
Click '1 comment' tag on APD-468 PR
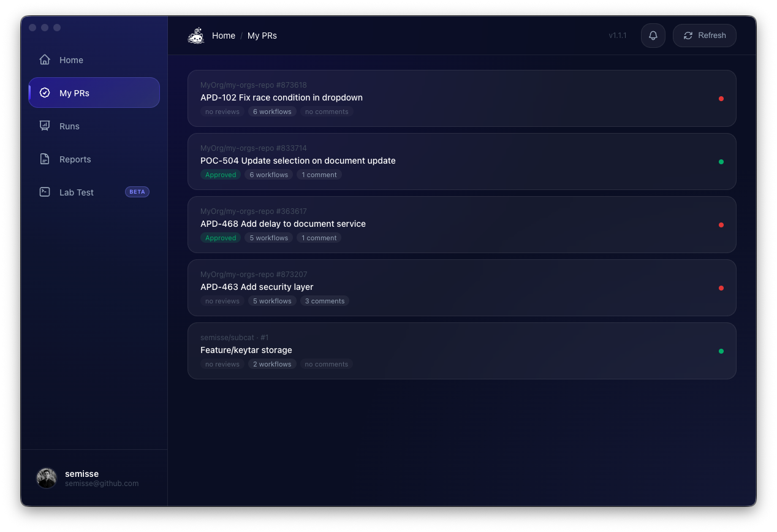319,238
